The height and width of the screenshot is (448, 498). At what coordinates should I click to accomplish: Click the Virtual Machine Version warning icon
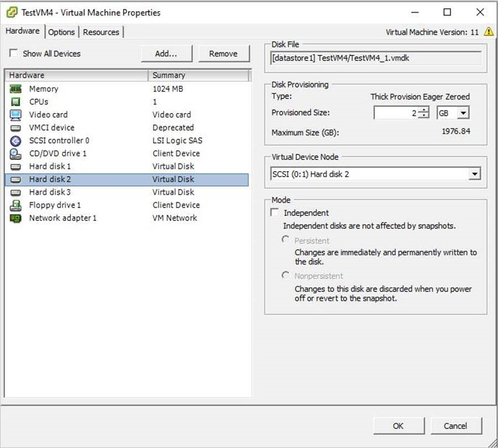pyautogui.click(x=490, y=32)
